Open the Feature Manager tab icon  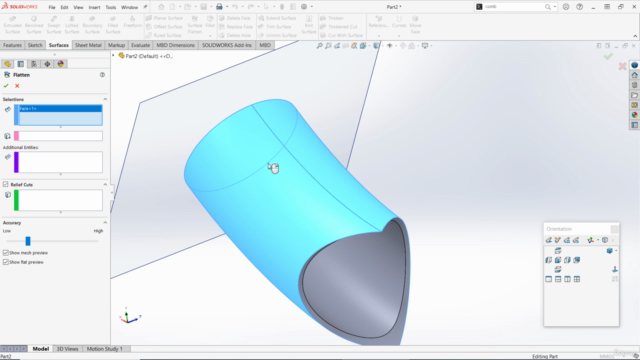click(x=7, y=64)
